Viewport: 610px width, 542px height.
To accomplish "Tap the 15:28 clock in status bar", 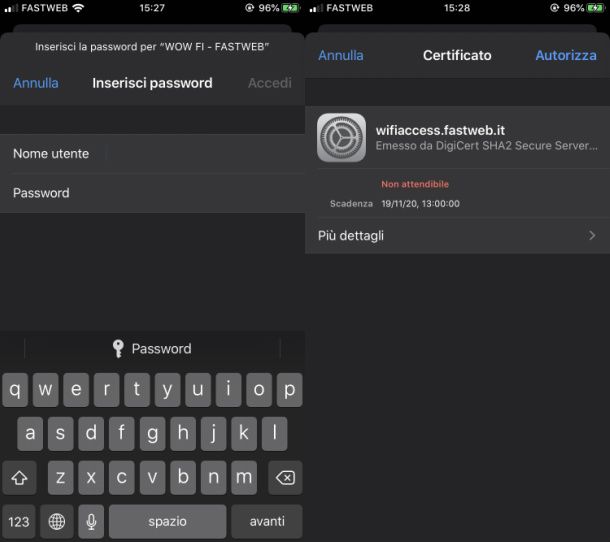I will coord(457,8).
